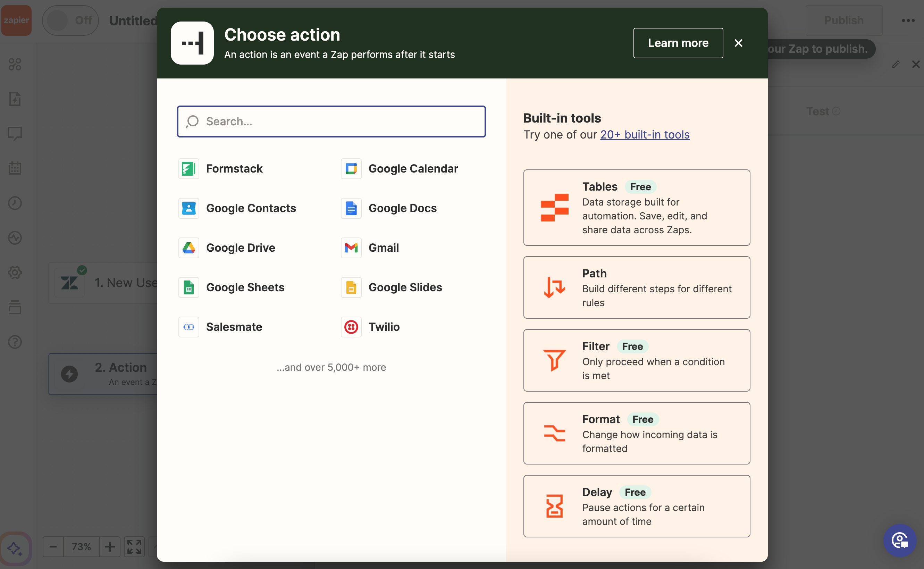Open the calendar sidebar icon
Viewport: 924px width, 569px height.
[15, 168]
